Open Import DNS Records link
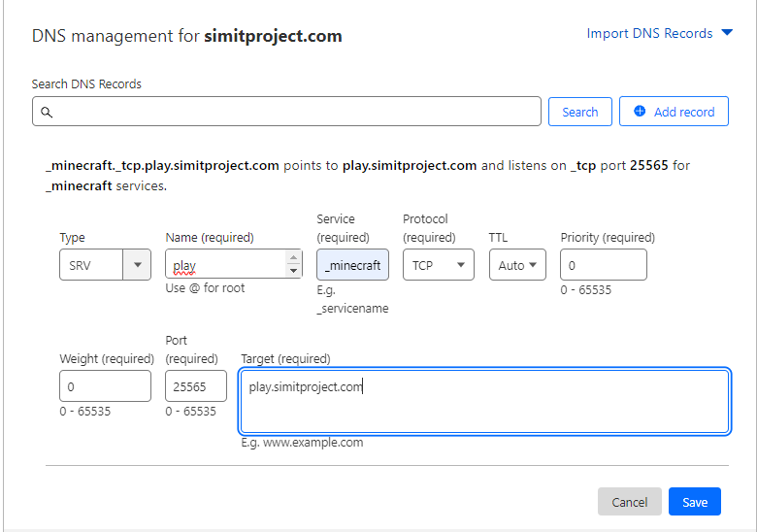Image resolution: width=757 pixels, height=532 pixels. (x=649, y=33)
